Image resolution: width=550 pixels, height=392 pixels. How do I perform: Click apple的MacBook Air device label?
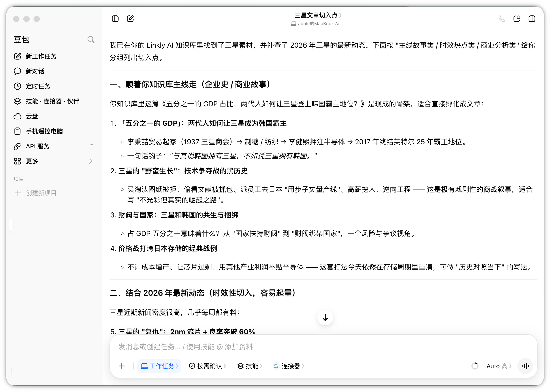[319, 24]
